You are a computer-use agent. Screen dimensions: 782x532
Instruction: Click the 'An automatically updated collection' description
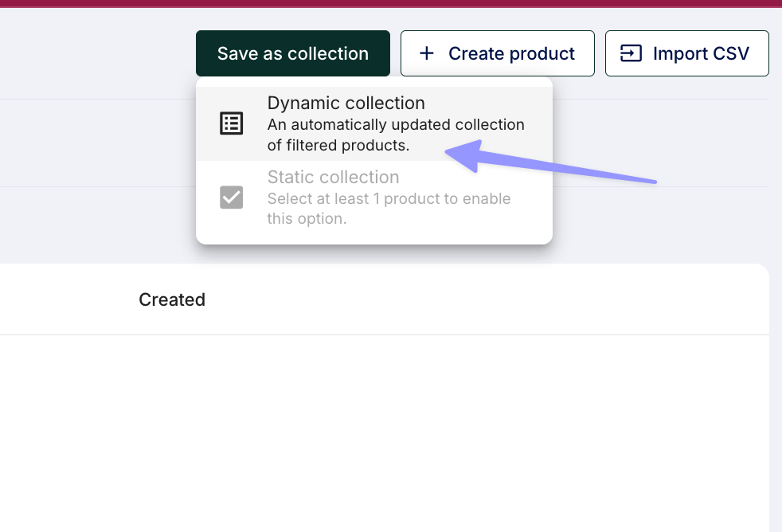pyautogui.click(x=396, y=135)
